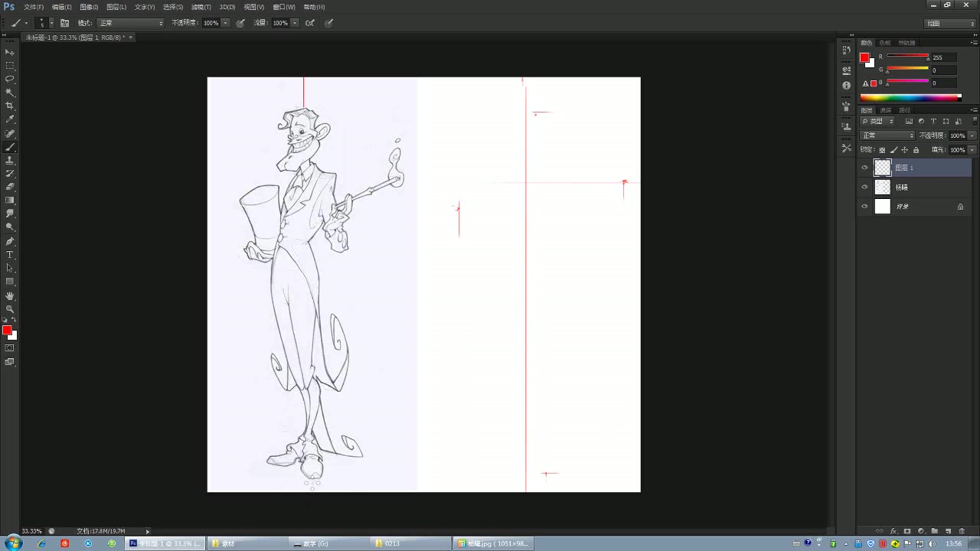980x551 pixels.
Task: Add a layer style fx
Action: click(x=893, y=530)
